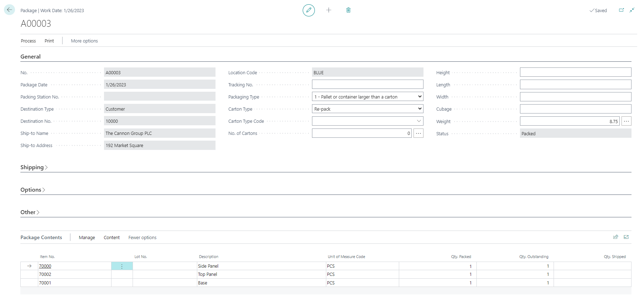644x298 pixels.
Task: Open row options for item 70000
Action: tap(122, 266)
